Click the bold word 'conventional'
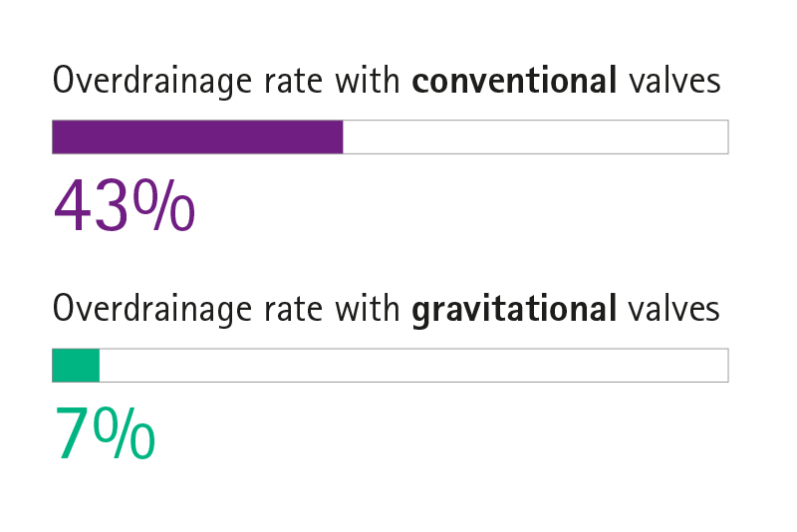This screenshot has width=797, height=532. click(514, 81)
